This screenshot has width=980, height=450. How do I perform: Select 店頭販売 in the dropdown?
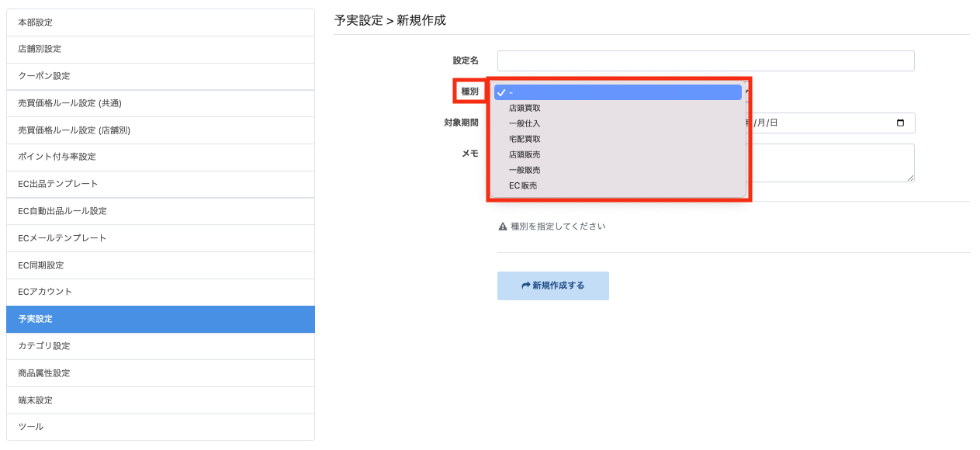click(618, 154)
